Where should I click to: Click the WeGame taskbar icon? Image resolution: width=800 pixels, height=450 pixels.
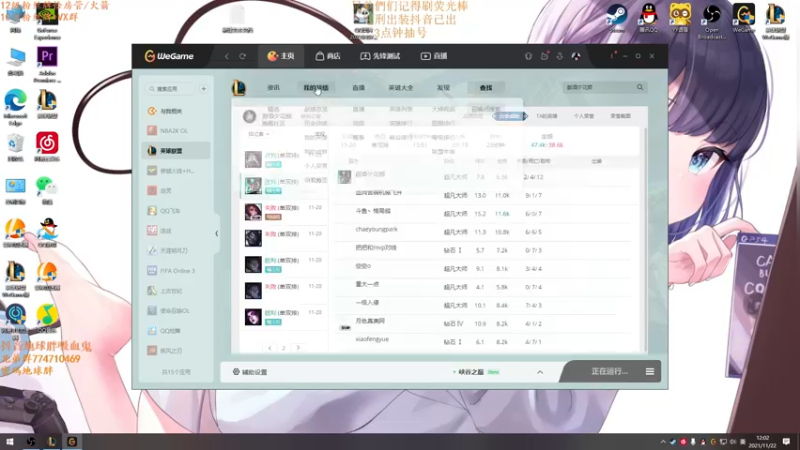point(72,441)
